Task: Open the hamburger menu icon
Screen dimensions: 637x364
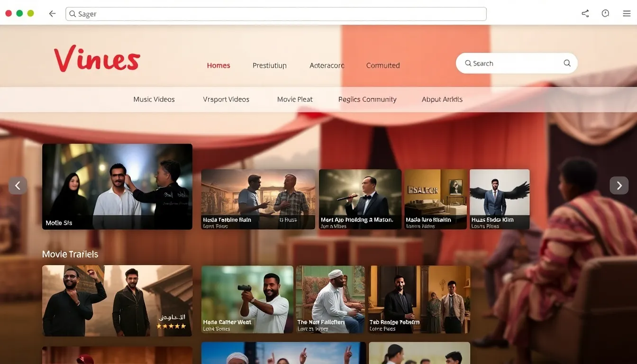Action: 627,14
